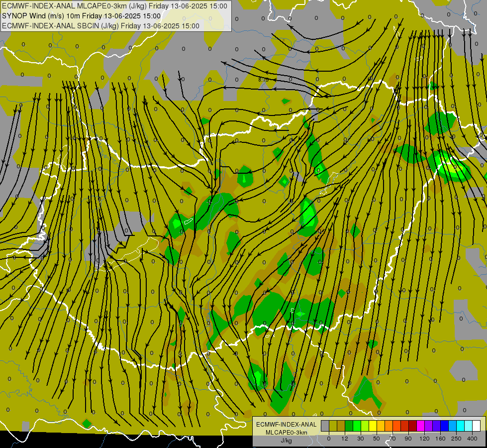The width and height of the screenshot is (487, 448).
Task: Select the red swatch left of label 90
Action: point(405,426)
